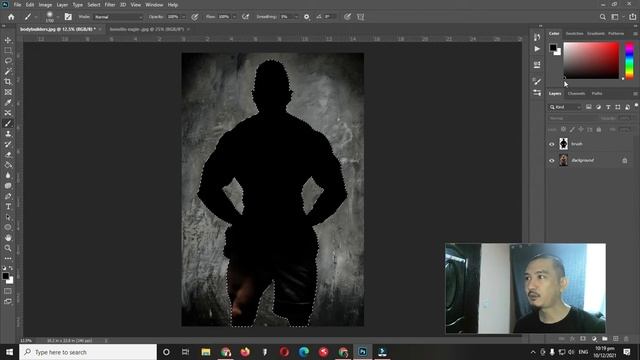Open the History panel icon
This screenshot has height=360, width=640.
pyautogui.click(x=537, y=37)
